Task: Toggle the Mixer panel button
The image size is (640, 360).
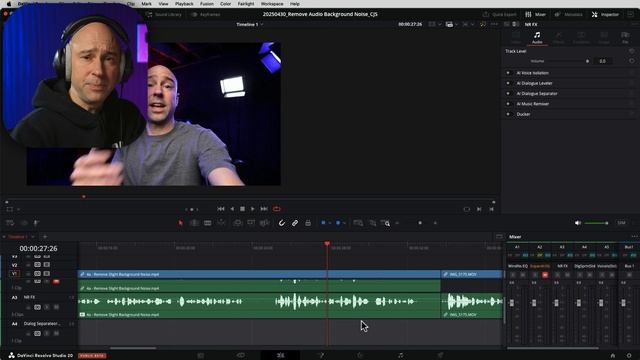Action: tap(536, 14)
